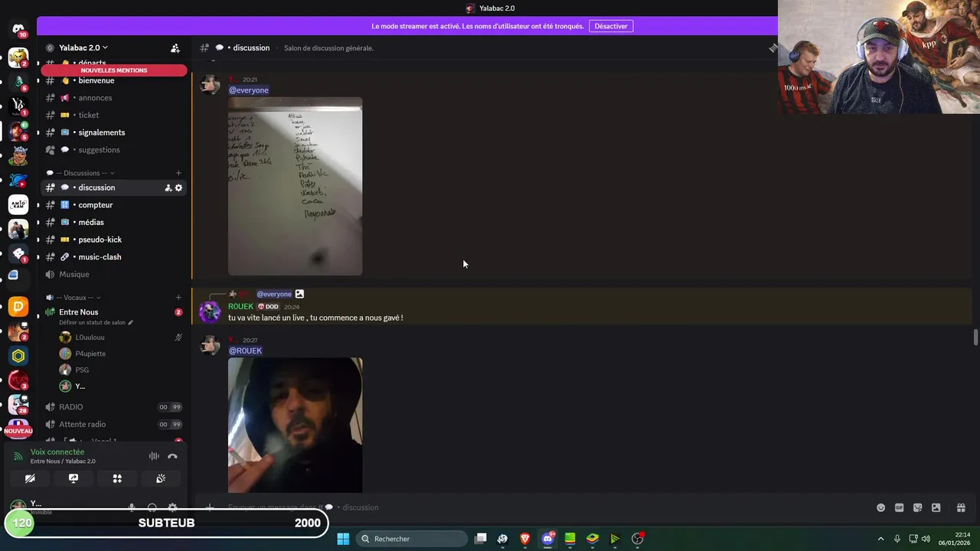
Task: Open ROUEK's profile from message author
Action: (x=240, y=306)
